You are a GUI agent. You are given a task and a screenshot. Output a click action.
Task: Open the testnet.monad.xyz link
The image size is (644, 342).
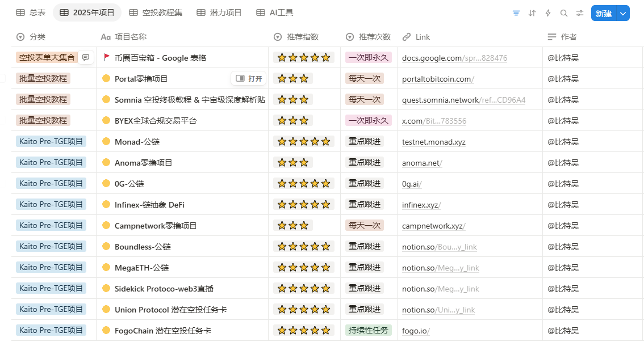pos(434,142)
